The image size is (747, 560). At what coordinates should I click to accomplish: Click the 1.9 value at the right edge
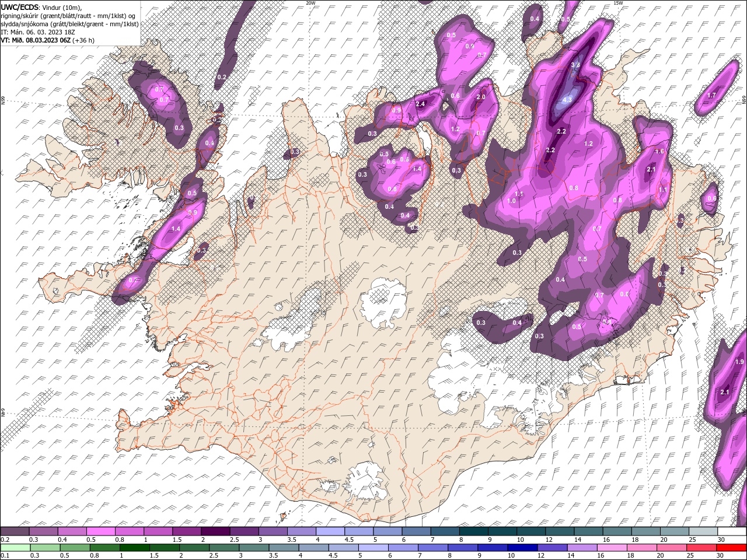point(739,362)
